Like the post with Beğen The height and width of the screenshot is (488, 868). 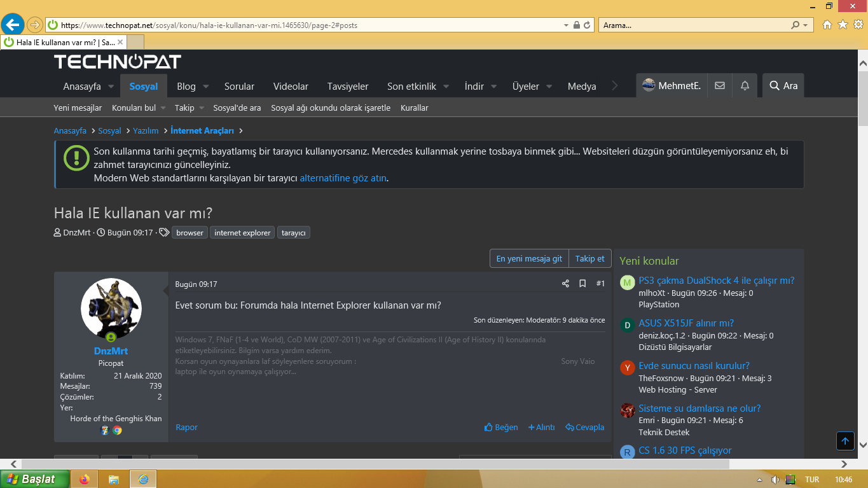click(x=501, y=428)
